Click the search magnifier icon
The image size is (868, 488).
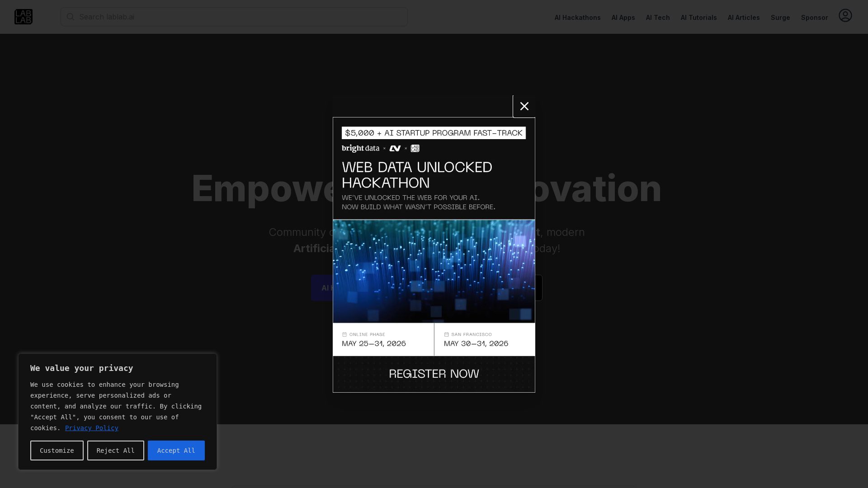(71, 17)
